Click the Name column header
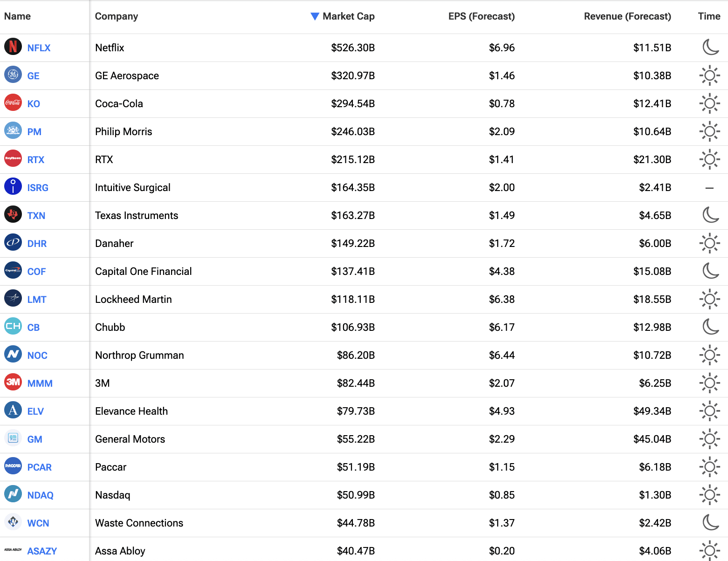This screenshot has width=728, height=561. (18, 16)
